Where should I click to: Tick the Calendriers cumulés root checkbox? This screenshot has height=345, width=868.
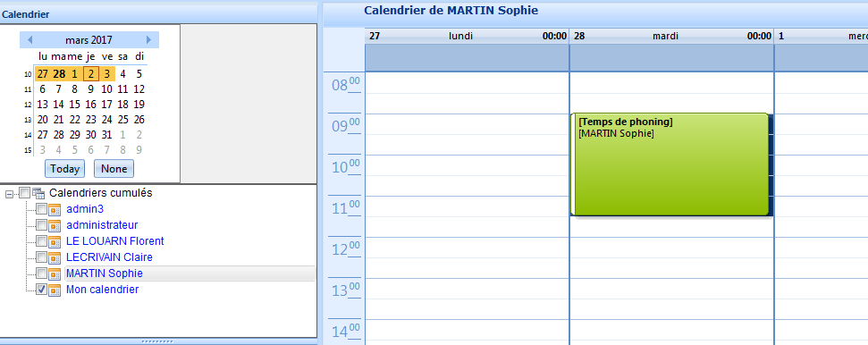coord(24,193)
